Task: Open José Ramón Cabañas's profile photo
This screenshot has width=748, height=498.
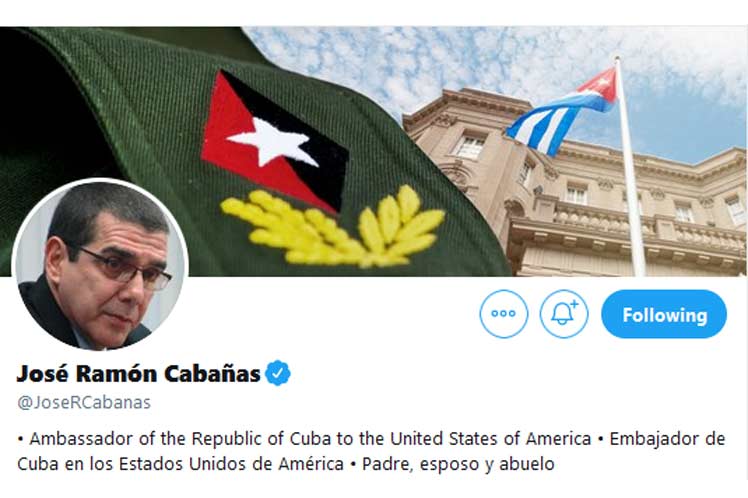Action: (100, 265)
